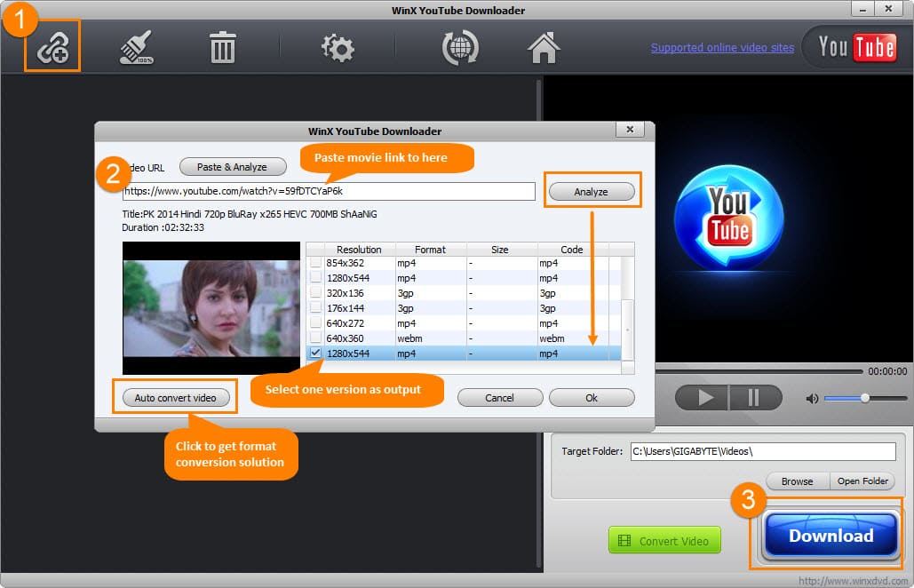Click the Analyze button
The width and height of the screenshot is (914, 588).
point(592,192)
